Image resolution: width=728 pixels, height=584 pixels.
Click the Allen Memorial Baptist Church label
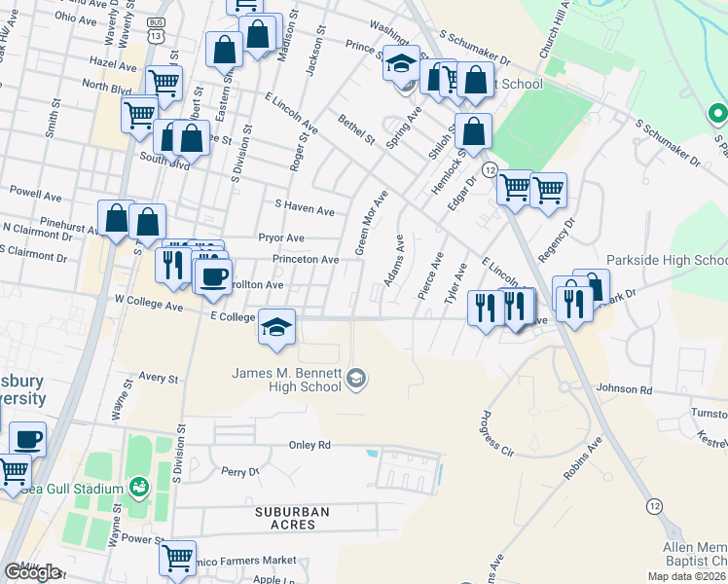point(695,554)
